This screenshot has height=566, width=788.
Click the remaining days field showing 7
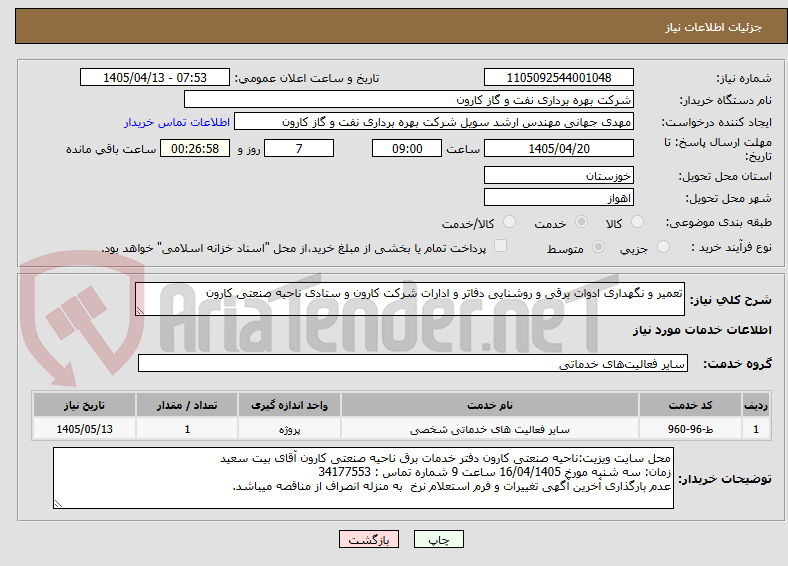[299, 148]
